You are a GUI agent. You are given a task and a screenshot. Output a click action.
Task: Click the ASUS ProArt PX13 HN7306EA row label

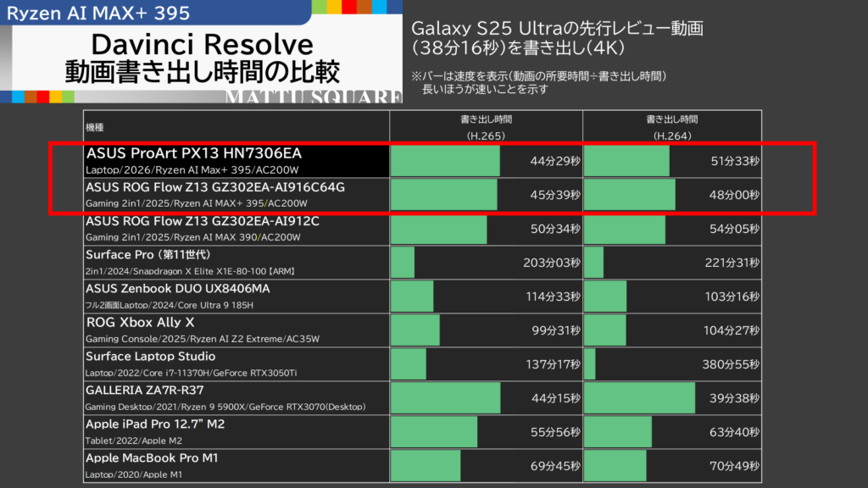coord(193,153)
